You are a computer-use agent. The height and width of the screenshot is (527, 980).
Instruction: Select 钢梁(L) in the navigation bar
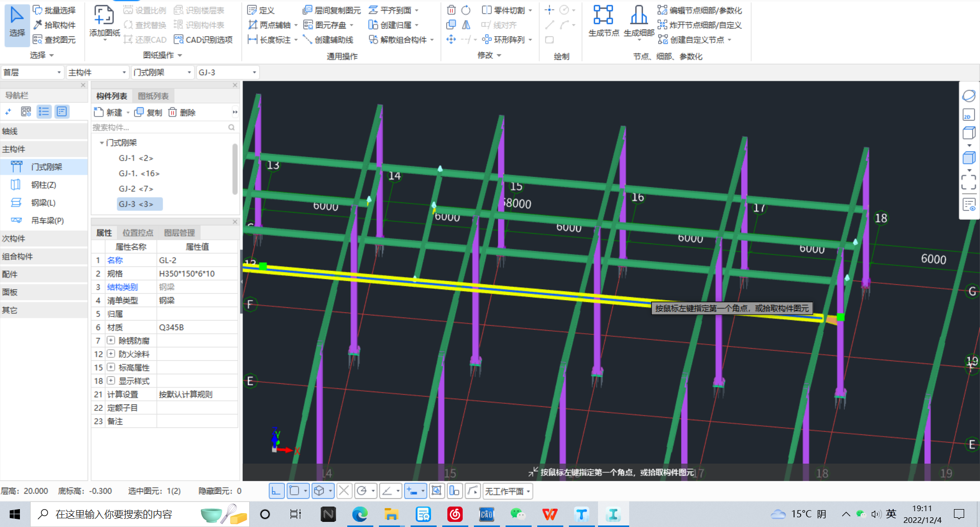pos(43,203)
